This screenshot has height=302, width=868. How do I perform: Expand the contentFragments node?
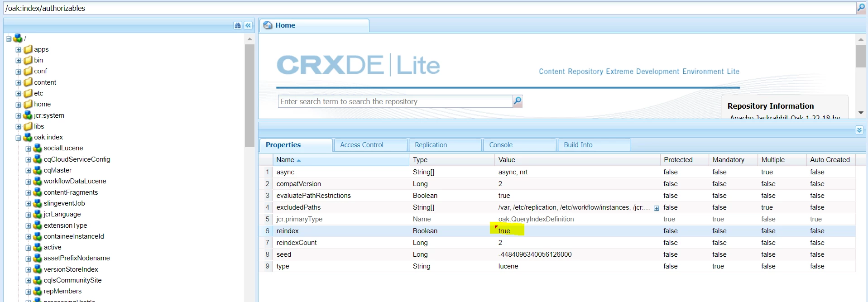(29, 193)
